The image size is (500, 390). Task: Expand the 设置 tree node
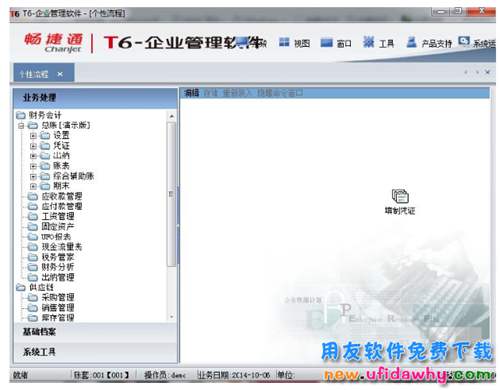coord(33,135)
